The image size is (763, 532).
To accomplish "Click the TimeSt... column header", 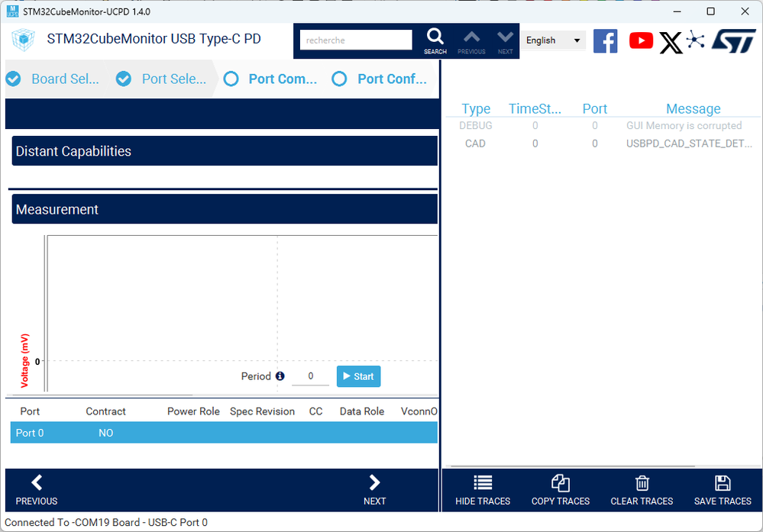I will click(x=535, y=108).
